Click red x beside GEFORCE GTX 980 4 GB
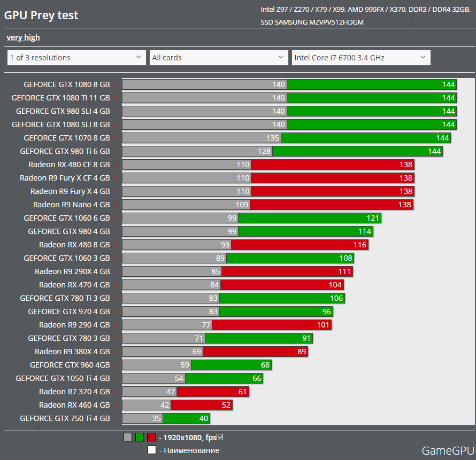Screen dimensions: 476x460 pyautogui.click(x=115, y=232)
